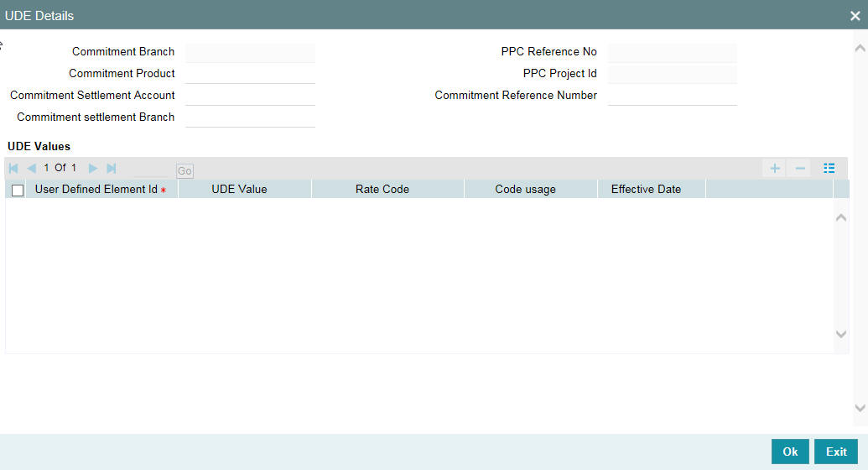Screen dimensions: 868x470
Task: Focus the PPC Project Id field
Action: coord(672,74)
